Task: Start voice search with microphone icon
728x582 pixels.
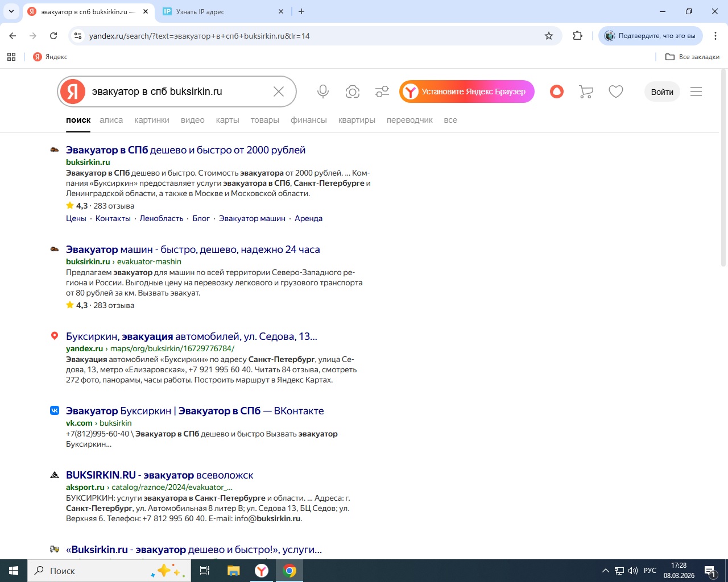Action: [323, 92]
